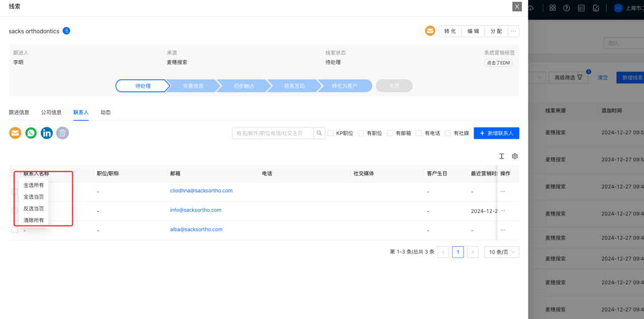Select the alba@sacksortho.com row checkbox
The image size is (644, 319).
pos(15,230)
